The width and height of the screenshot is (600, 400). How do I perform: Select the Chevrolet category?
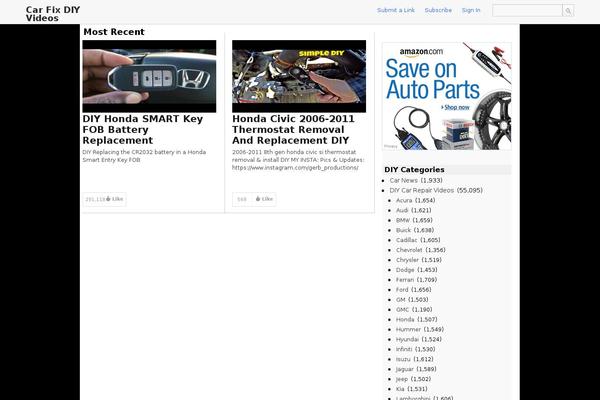tap(409, 250)
